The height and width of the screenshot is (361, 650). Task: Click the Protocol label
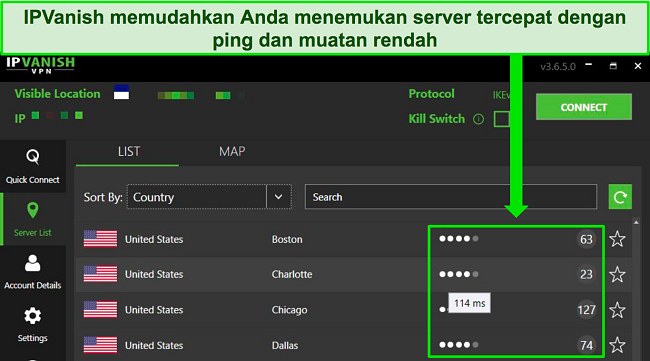point(432,94)
